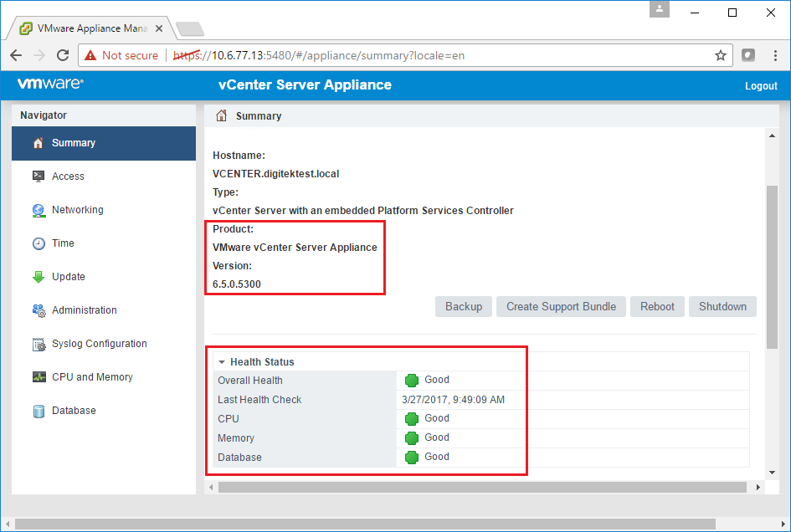This screenshot has width=791, height=532.
Task: Click the Backup button
Action: point(464,307)
